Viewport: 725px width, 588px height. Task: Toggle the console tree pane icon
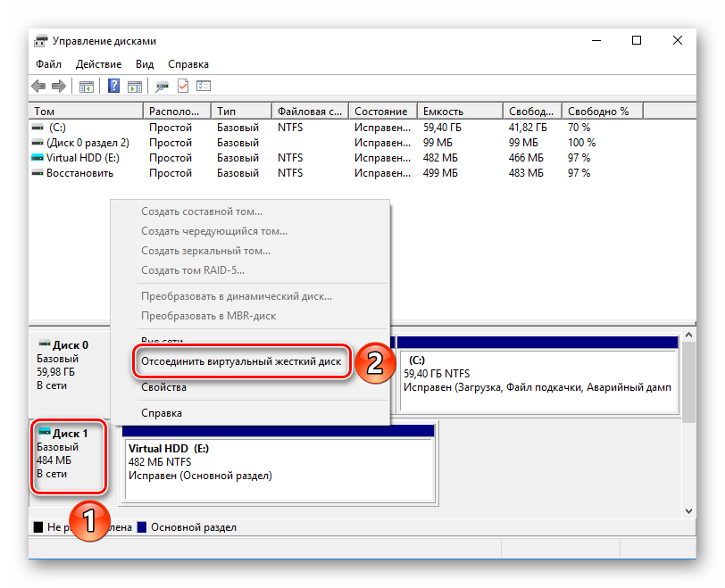(x=86, y=86)
